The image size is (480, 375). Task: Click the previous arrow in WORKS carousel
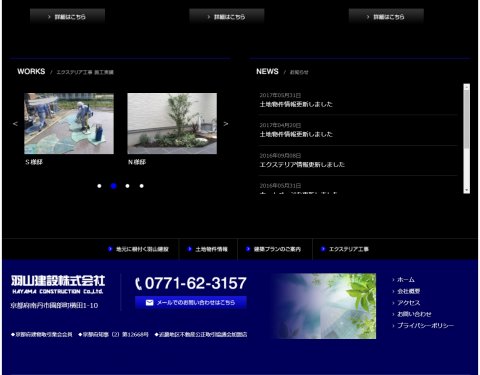(x=15, y=124)
